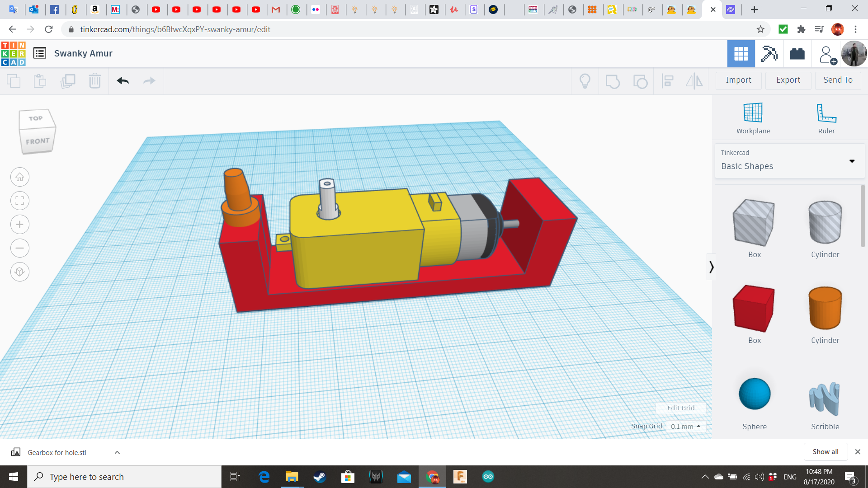Switch to Bricks view
868x488 pixels.
pos(797,54)
